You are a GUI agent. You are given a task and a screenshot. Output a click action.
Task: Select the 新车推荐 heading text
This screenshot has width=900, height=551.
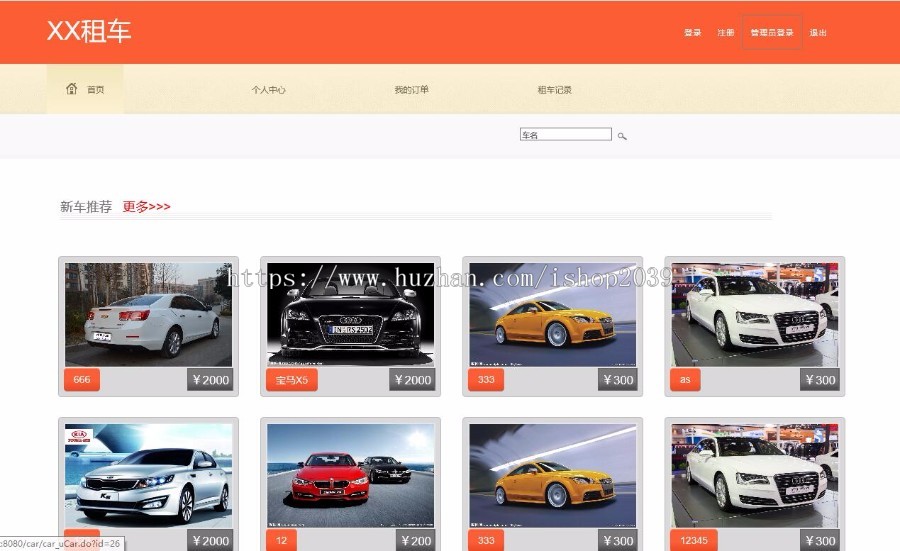tap(86, 207)
